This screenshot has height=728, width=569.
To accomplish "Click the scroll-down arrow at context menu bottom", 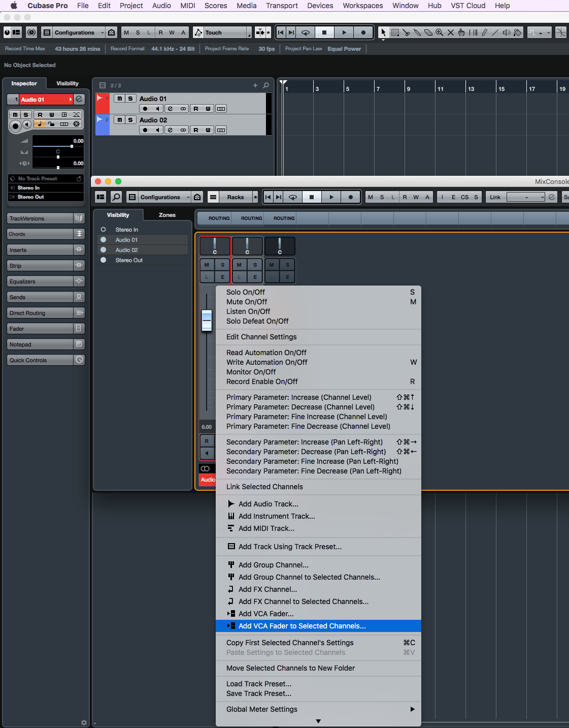I will 318,721.
